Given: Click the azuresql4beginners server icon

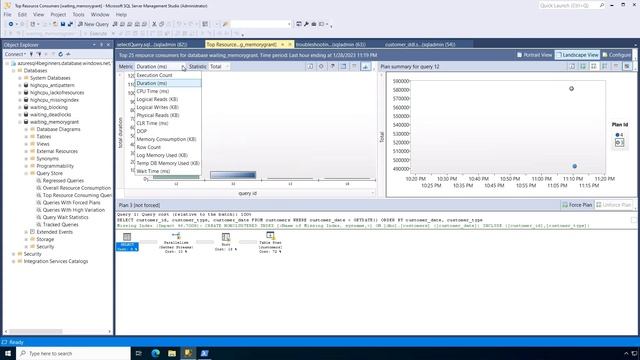Looking at the screenshot, I should [13, 64].
